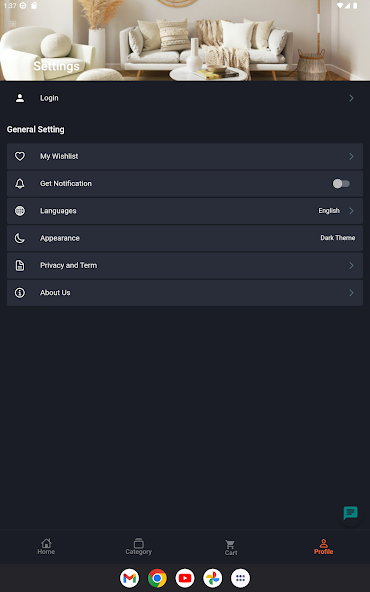This screenshot has height=592, width=370.
Task: Tap the document icon for Privacy and Term
Action: pos(20,265)
